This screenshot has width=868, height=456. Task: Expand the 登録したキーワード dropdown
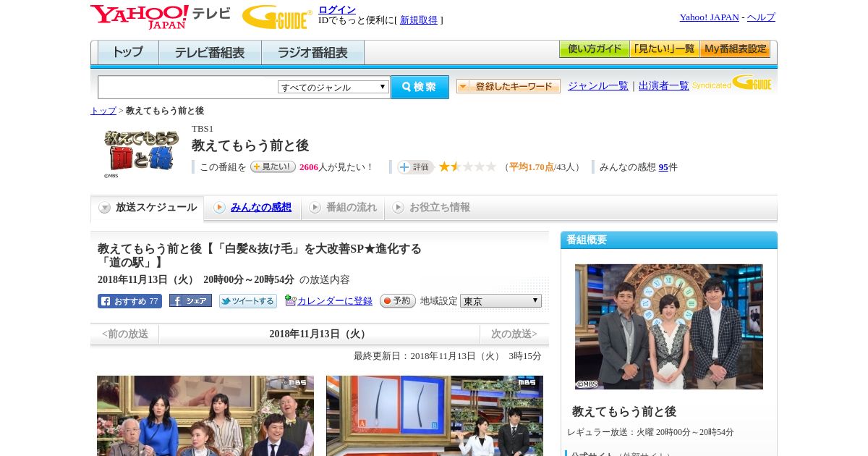tap(509, 86)
